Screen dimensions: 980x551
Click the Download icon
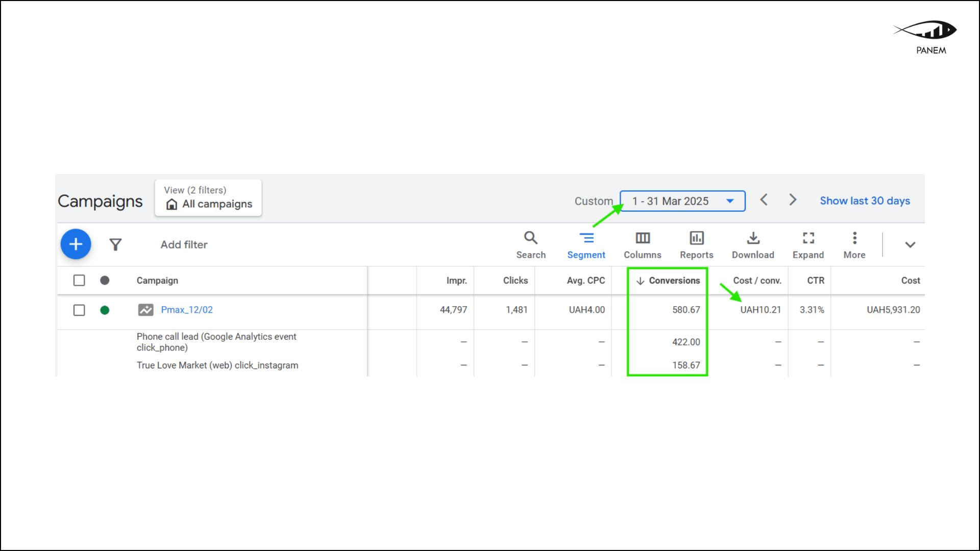point(753,244)
